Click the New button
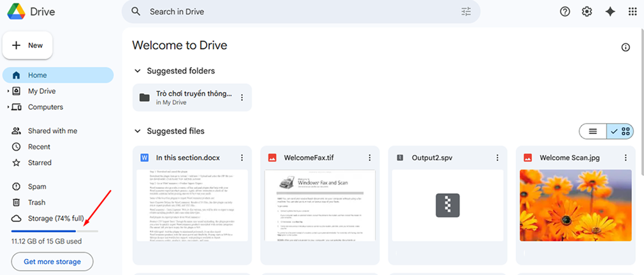The image size is (644, 275). tap(27, 45)
